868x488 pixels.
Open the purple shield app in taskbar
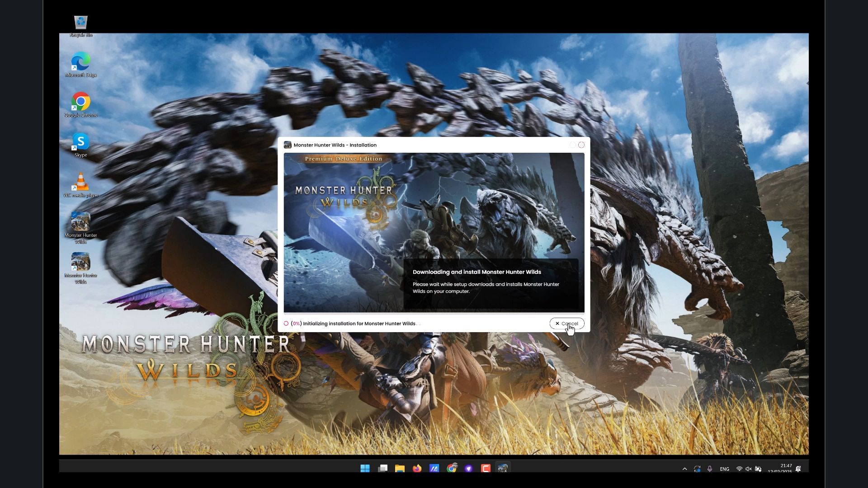(468, 469)
